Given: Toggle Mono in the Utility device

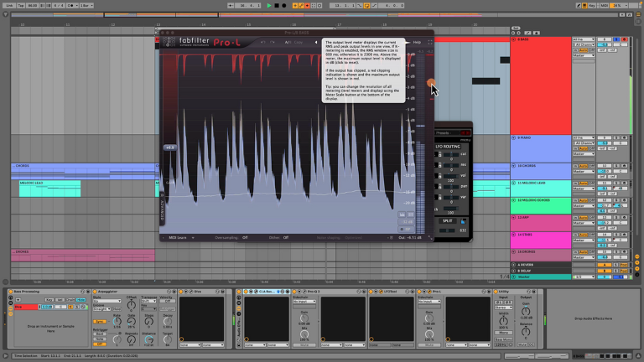Looking at the screenshot, I should point(503,333).
